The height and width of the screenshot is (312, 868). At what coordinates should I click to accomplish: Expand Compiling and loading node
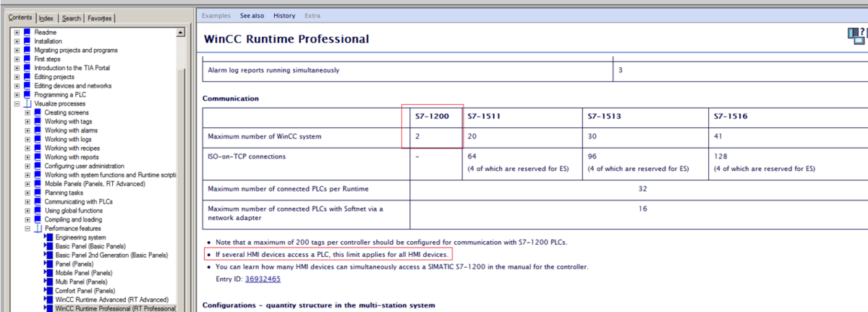point(27,219)
